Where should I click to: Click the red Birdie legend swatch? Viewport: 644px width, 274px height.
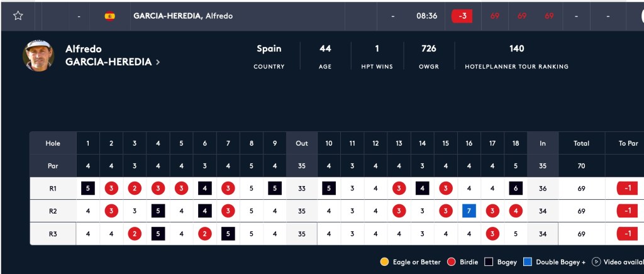pyautogui.click(x=452, y=261)
